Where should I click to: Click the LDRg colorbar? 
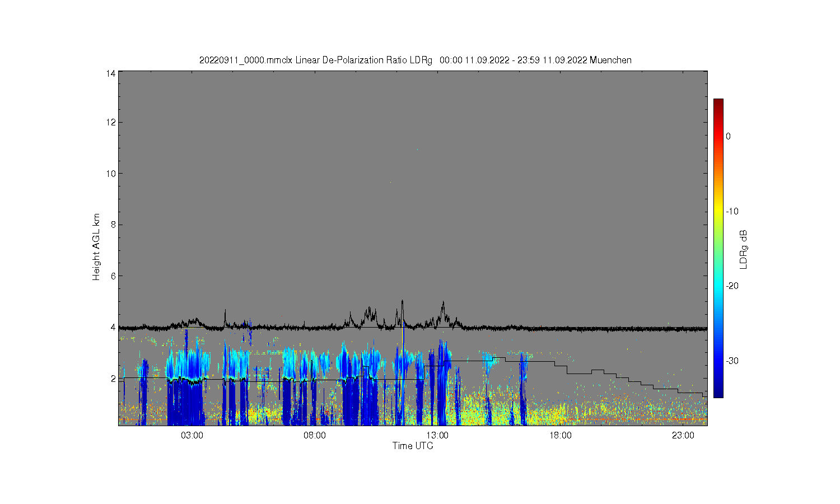pos(718,248)
